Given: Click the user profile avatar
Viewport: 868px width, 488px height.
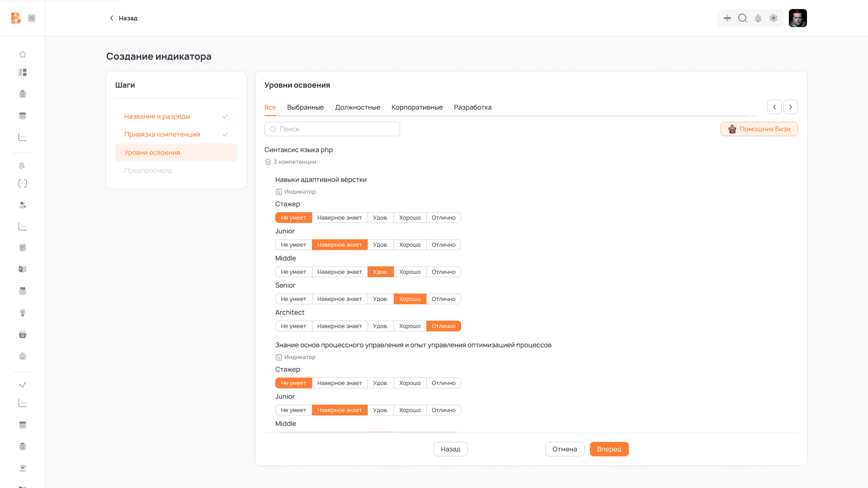Looking at the screenshot, I should coord(797,18).
